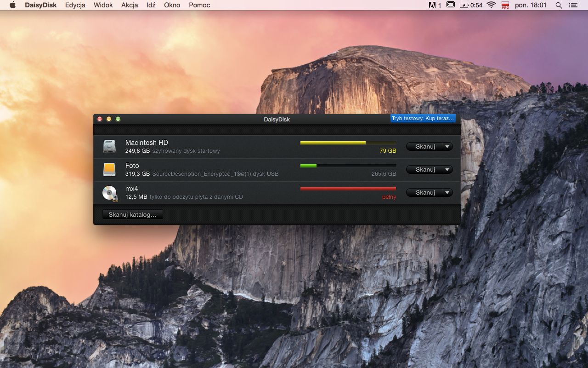Screen dimensions: 588x368
Task: Open scan options arrow for mx4
Action: pos(447,192)
